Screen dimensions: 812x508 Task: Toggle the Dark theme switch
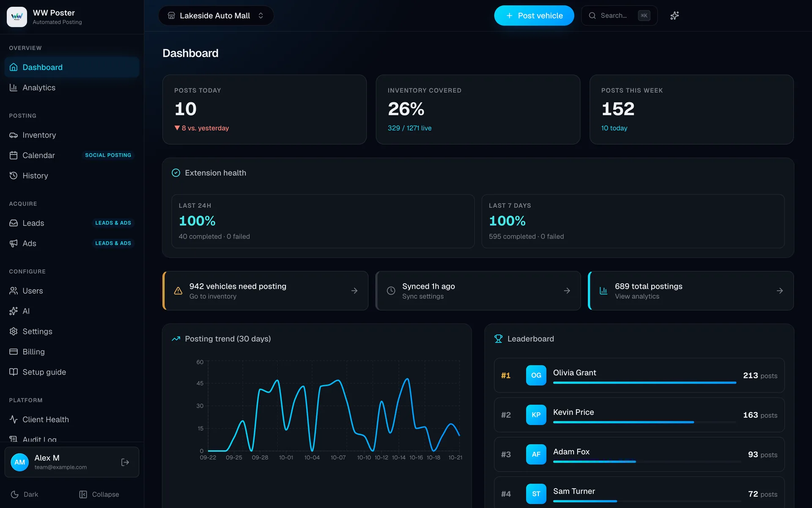click(x=25, y=494)
